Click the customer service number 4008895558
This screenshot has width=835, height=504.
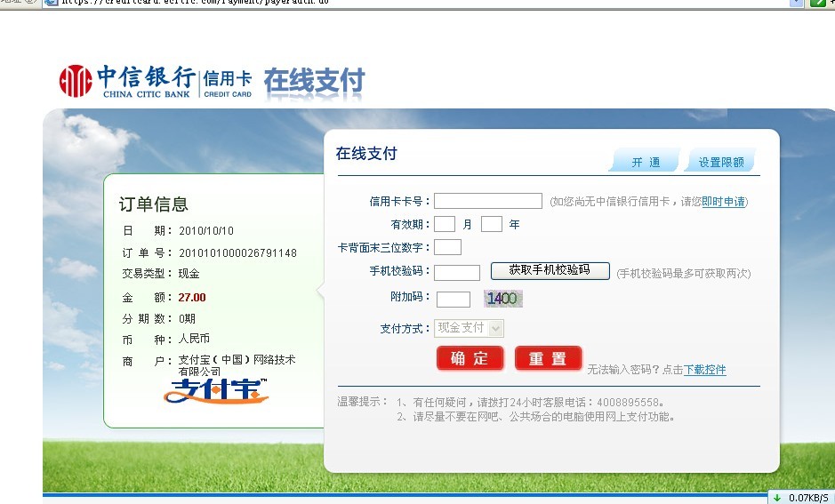click(627, 403)
